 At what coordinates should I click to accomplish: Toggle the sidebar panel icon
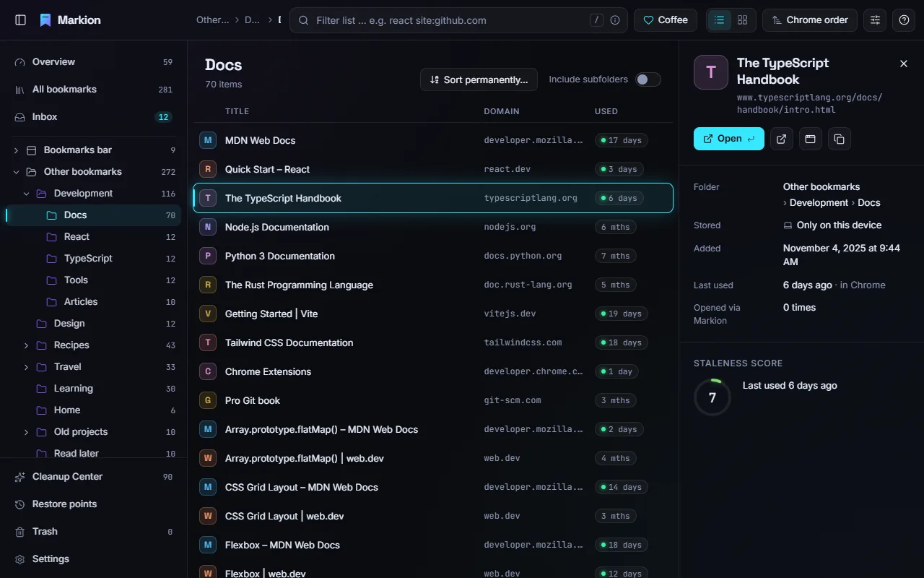pyautogui.click(x=20, y=20)
